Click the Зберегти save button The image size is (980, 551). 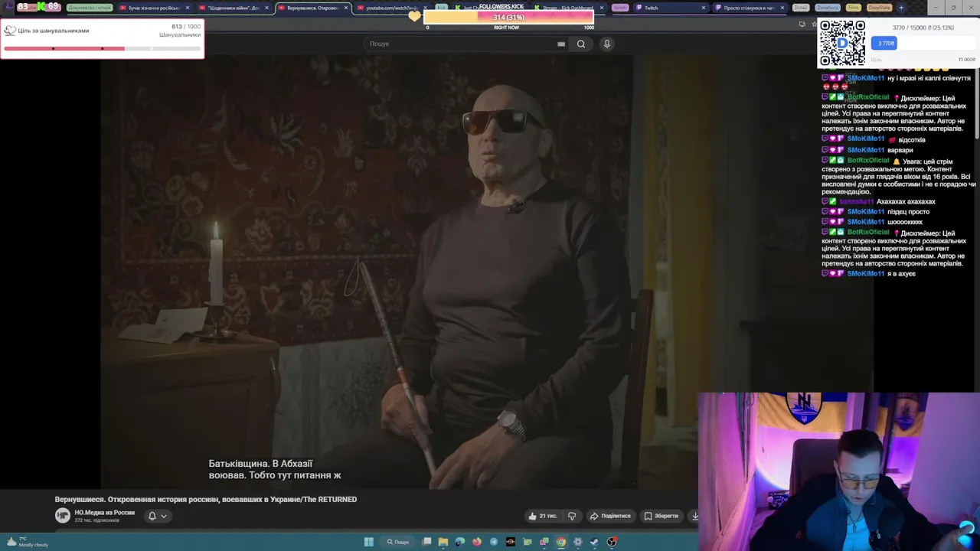661,516
